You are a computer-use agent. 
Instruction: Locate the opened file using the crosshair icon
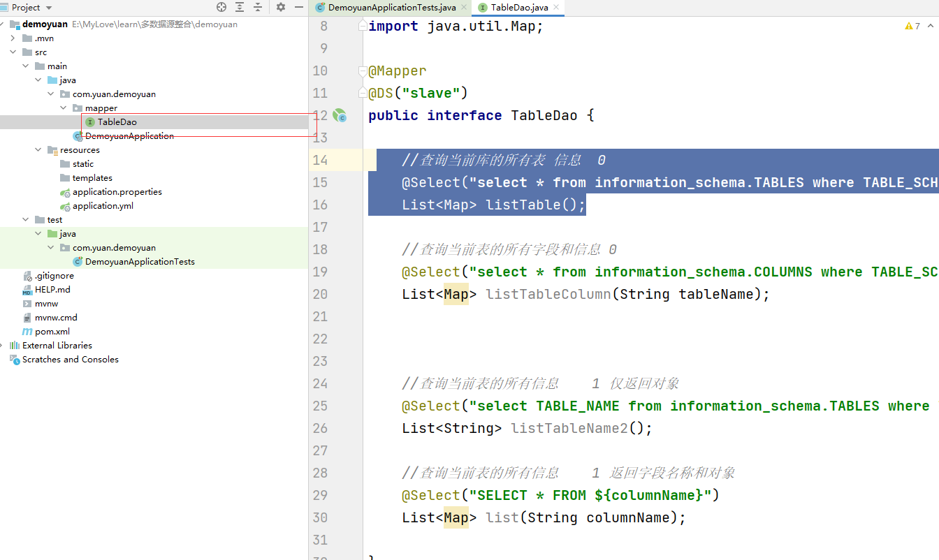(221, 6)
